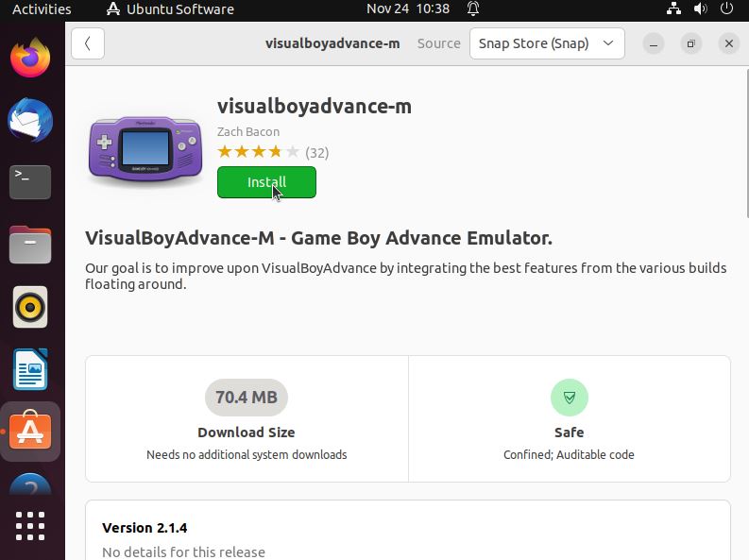Click the notification bell icon
The height and width of the screenshot is (560, 749).
coord(473,8)
